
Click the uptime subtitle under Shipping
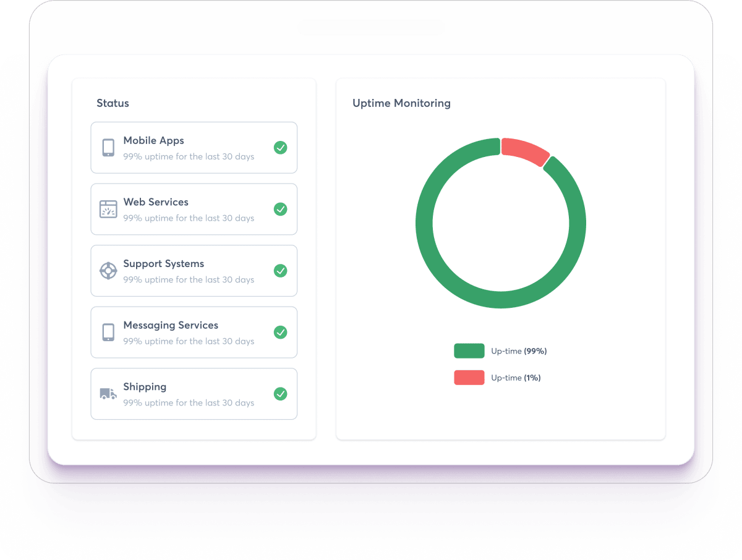[189, 403]
